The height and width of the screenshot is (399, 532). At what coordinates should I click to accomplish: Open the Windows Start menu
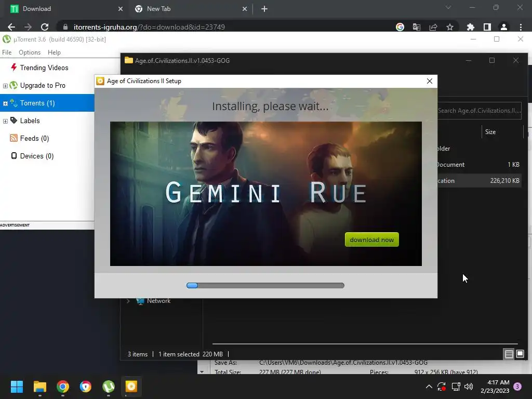click(17, 387)
